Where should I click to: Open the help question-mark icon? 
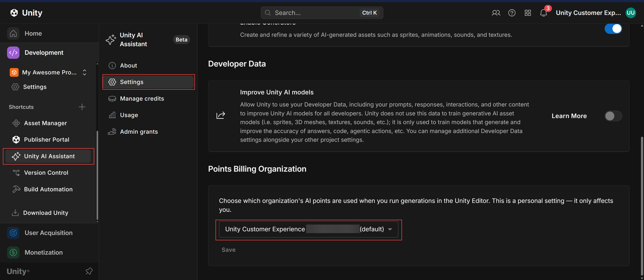[x=512, y=13]
